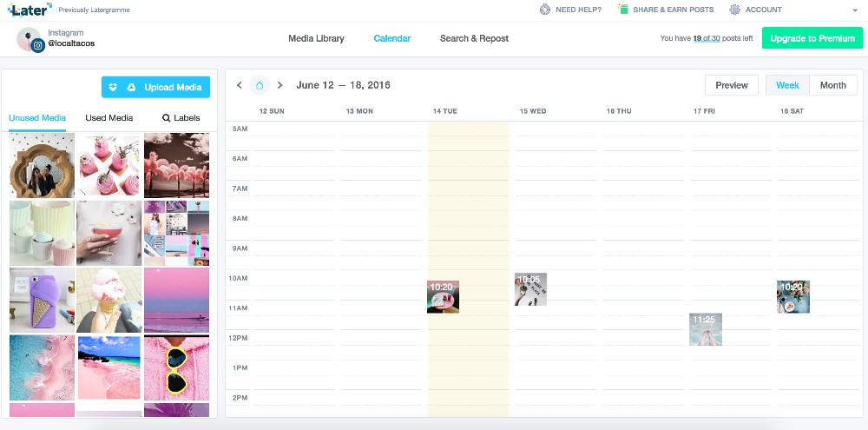Screen dimensions: 868x430
Task: Jump to today with home icon
Action: pos(259,85)
